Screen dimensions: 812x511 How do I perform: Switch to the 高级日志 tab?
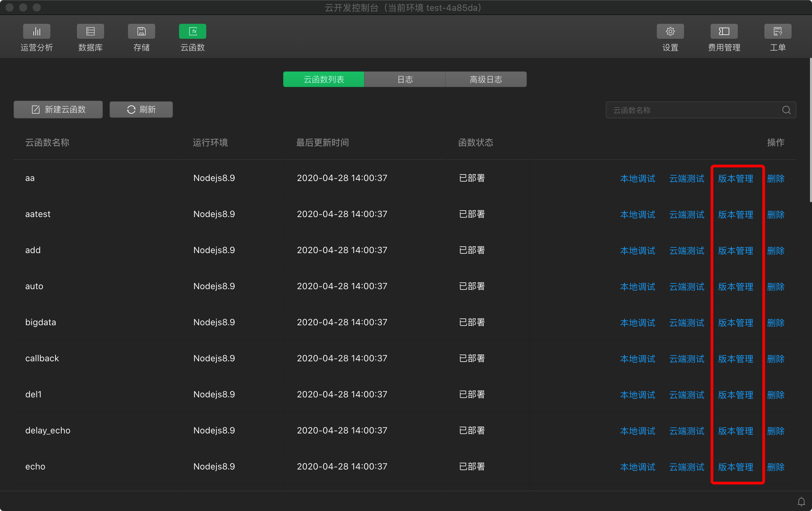486,79
